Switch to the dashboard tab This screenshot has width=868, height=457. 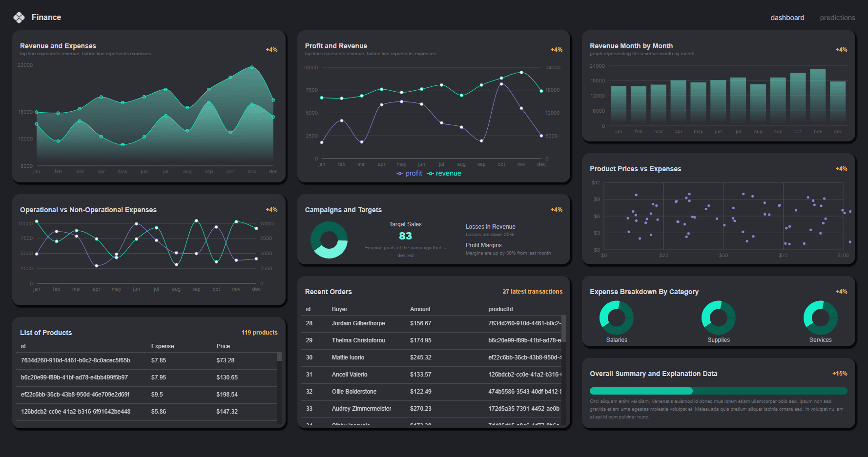[x=787, y=18]
